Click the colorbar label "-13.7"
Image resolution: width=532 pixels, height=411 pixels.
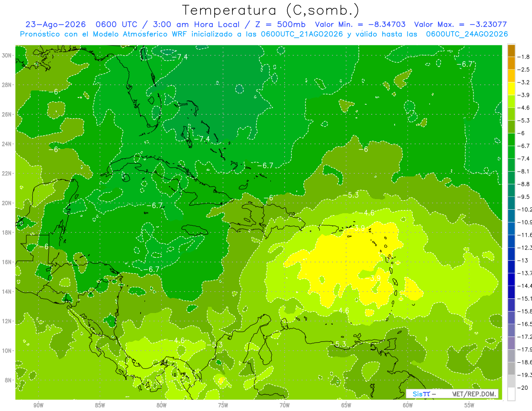[x=525, y=273]
